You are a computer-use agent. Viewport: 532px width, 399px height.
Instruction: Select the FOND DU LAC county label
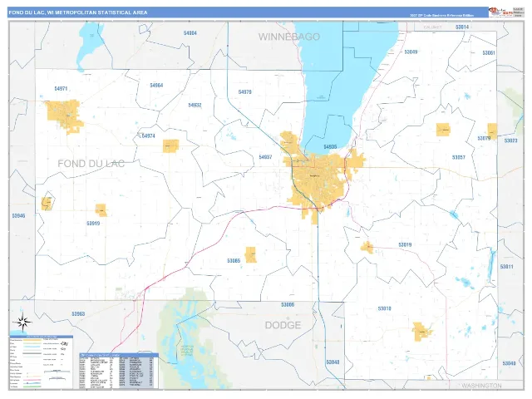pyautogui.click(x=91, y=164)
